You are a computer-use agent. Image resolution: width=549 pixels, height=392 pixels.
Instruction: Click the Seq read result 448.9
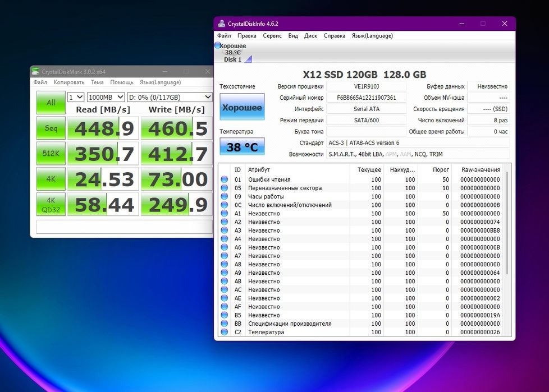click(x=104, y=128)
